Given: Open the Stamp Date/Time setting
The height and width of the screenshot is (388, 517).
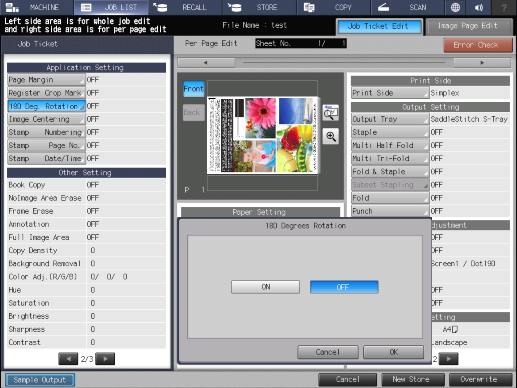Looking at the screenshot, I should coord(46,159).
